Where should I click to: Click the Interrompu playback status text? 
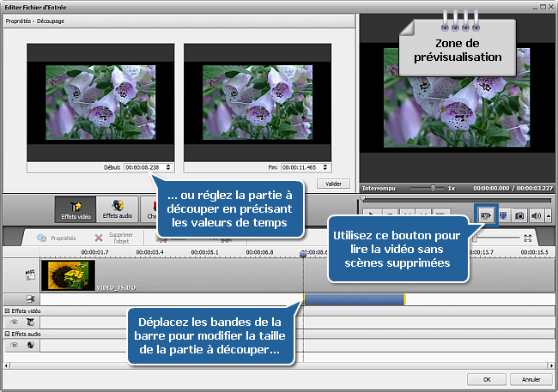coord(379,188)
